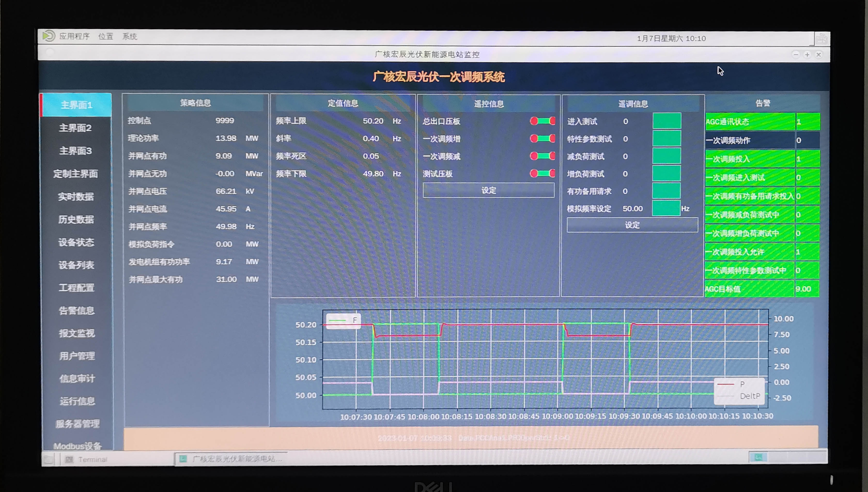The image size is (868, 492).
Task: Click the F legend entry in chart
Action: click(343, 320)
